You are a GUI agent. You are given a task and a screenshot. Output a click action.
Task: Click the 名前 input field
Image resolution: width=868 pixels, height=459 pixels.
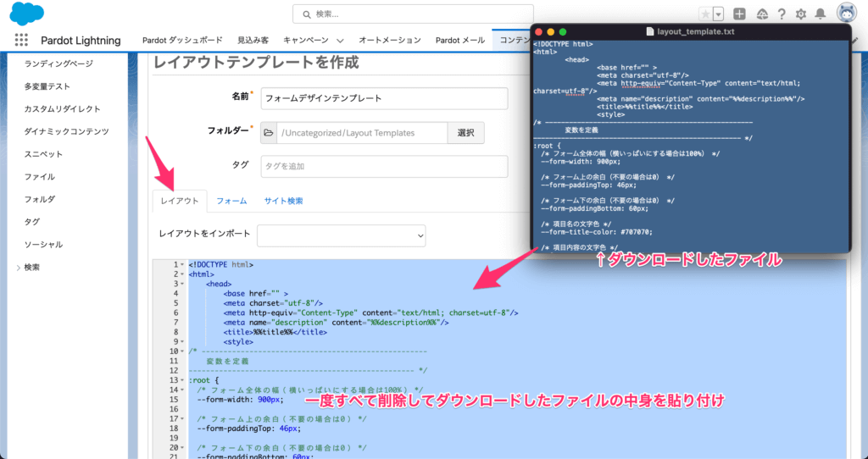[x=384, y=98]
